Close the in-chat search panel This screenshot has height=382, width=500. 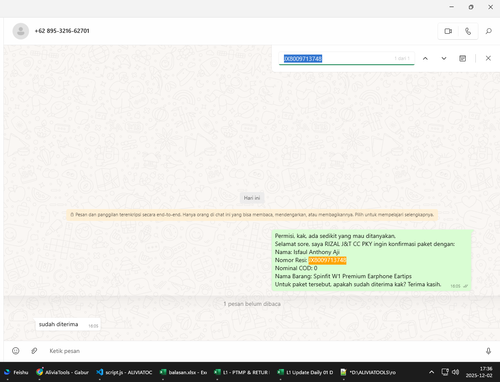coord(488,58)
